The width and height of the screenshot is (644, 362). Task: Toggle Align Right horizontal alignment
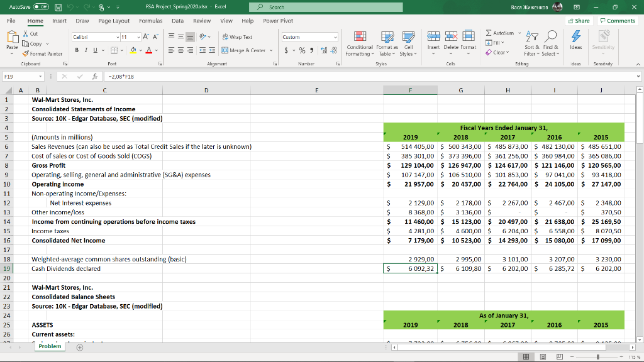(x=190, y=50)
